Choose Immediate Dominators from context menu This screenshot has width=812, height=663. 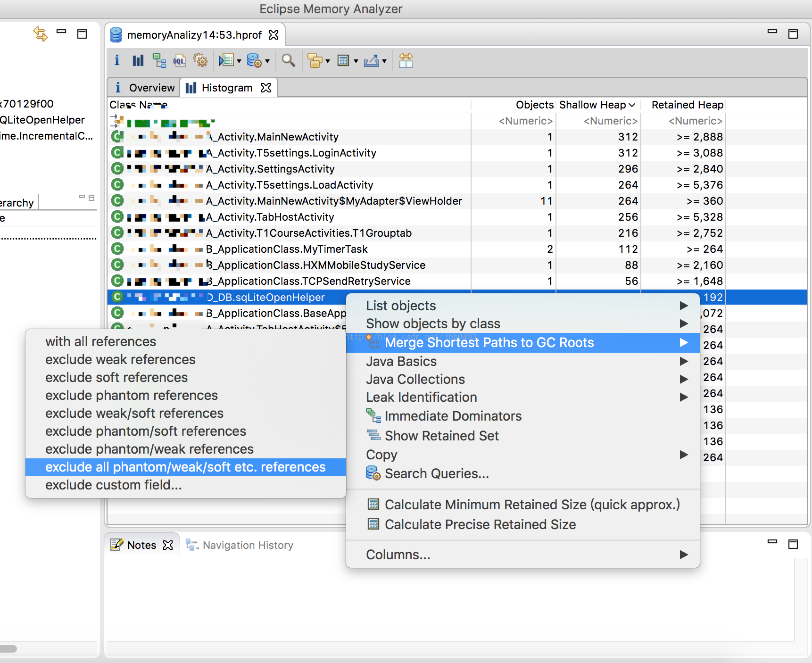(x=522, y=416)
